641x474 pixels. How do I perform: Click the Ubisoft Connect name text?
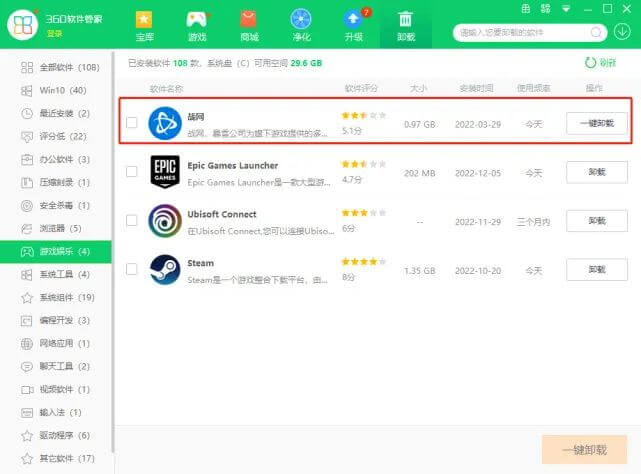coord(222,214)
